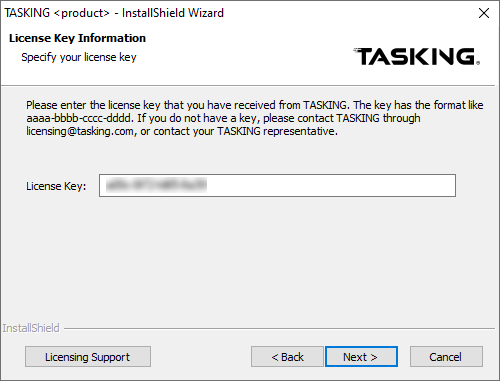The height and width of the screenshot is (381, 500).
Task: Cancel the InstallShield wizard
Action: pyautogui.click(x=446, y=357)
